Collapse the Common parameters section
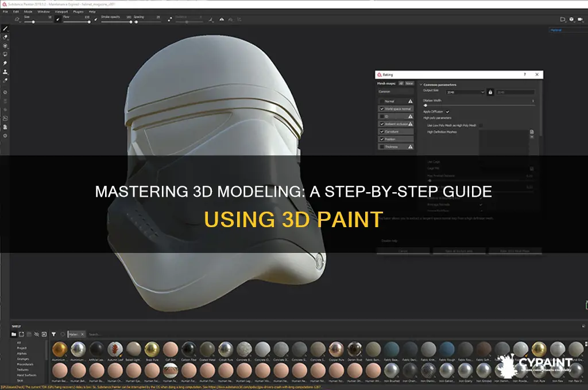The height and width of the screenshot is (390, 588). pyautogui.click(x=421, y=85)
